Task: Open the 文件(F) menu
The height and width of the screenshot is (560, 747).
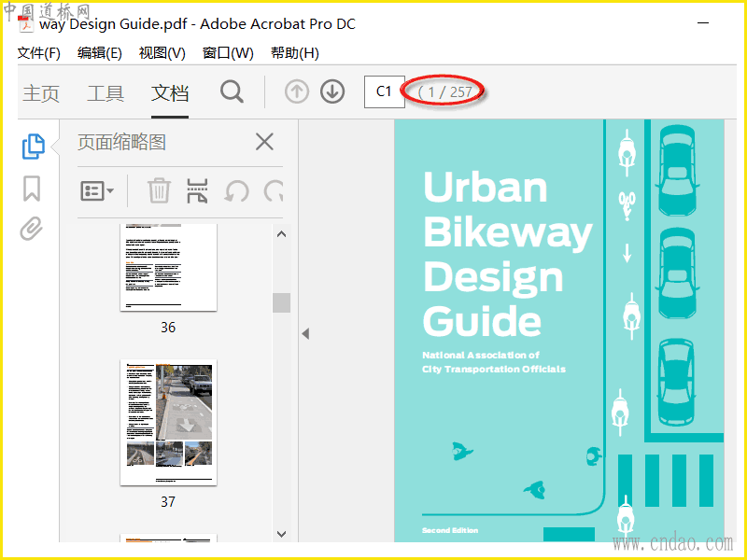Action: (x=38, y=53)
